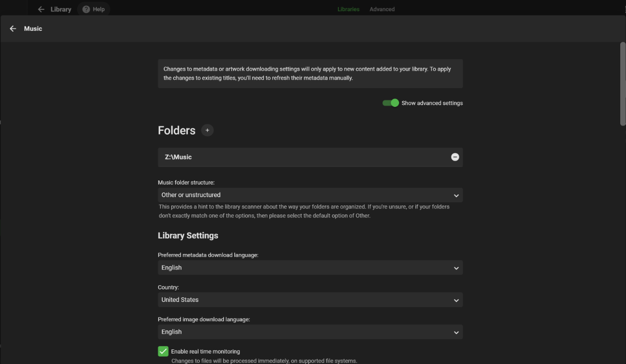Switch to the Libraries tab
Viewport: 626px width, 364px height.
click(x=348, y=9)
